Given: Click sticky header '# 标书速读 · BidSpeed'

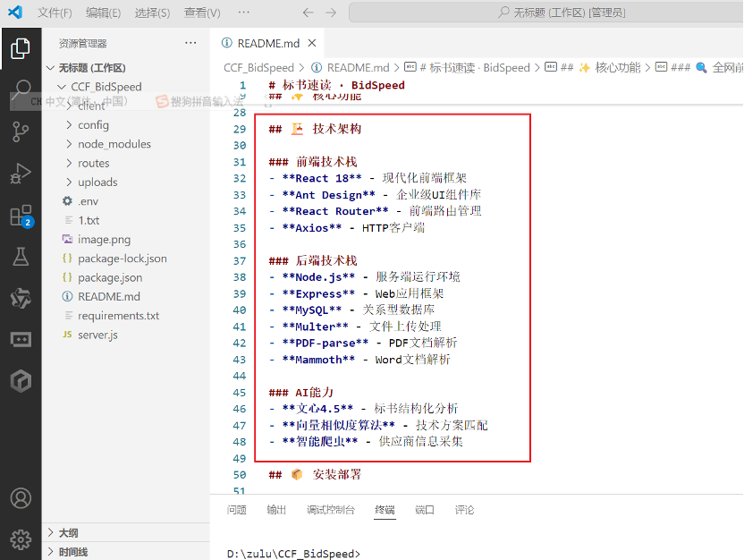Looking at the screenshot, I should (337, 85).
